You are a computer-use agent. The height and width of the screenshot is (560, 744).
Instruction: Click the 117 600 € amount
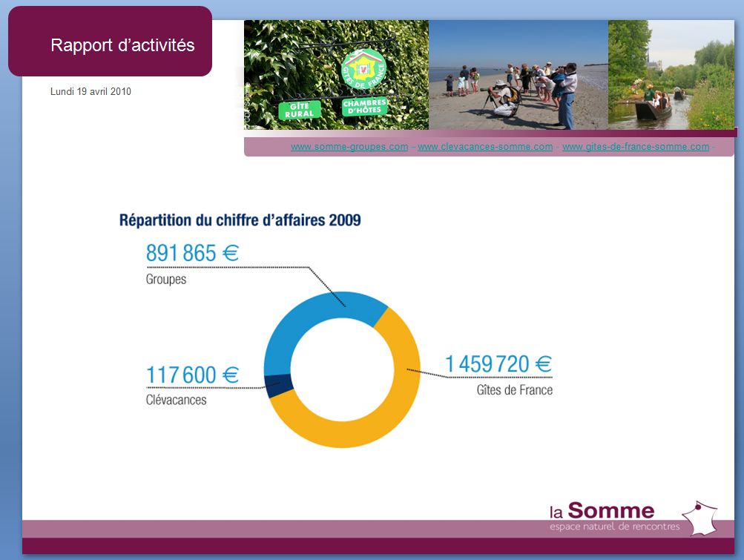[x=191, y=375]
